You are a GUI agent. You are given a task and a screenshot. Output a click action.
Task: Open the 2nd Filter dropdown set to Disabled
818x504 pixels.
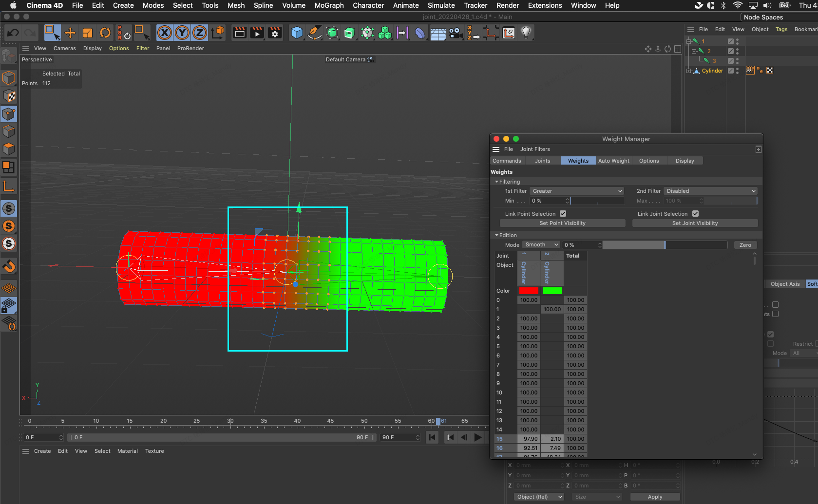[711, 191]
